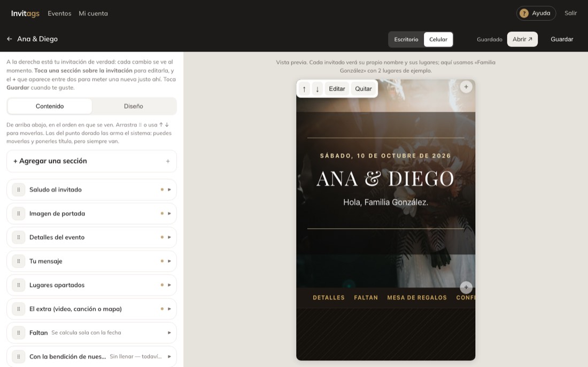The height and width of the screenshot is (367, 588).
Task: Click the plus icon in Agregar una sección
Action: 168,161
